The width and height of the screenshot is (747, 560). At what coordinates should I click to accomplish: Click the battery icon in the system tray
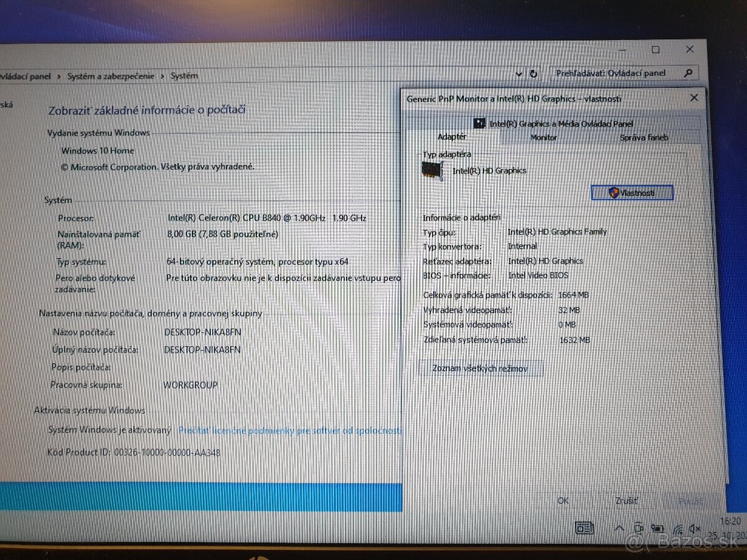click(657, 528)
